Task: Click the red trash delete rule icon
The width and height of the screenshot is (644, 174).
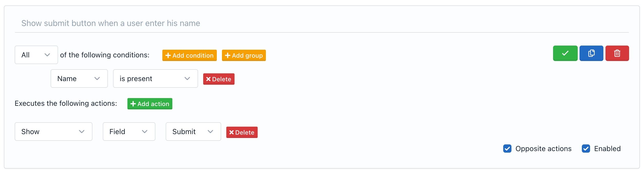Action: pos(617,53)
